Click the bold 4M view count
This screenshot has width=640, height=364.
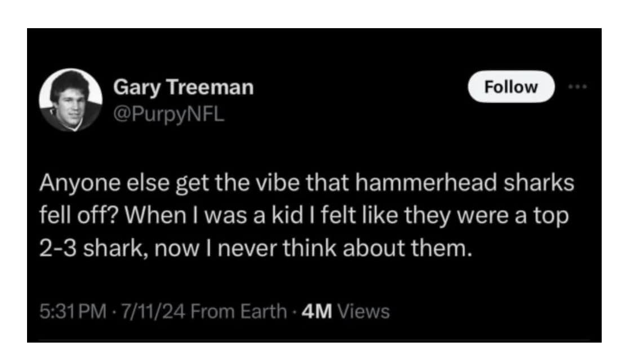point(317,310)
